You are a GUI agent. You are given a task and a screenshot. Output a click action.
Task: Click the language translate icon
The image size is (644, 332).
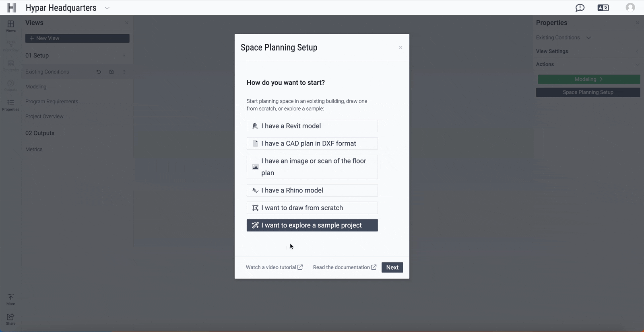click(x=603, y=8)
